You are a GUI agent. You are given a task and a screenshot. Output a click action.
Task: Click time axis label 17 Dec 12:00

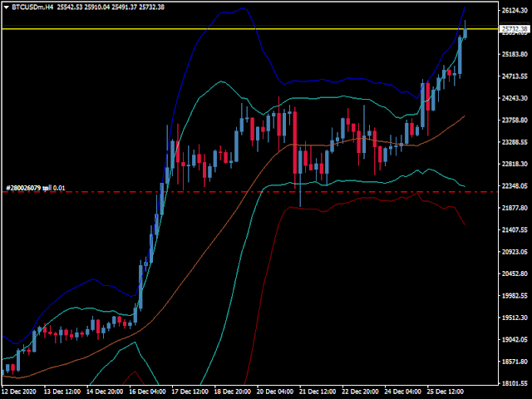pos(190,392)
